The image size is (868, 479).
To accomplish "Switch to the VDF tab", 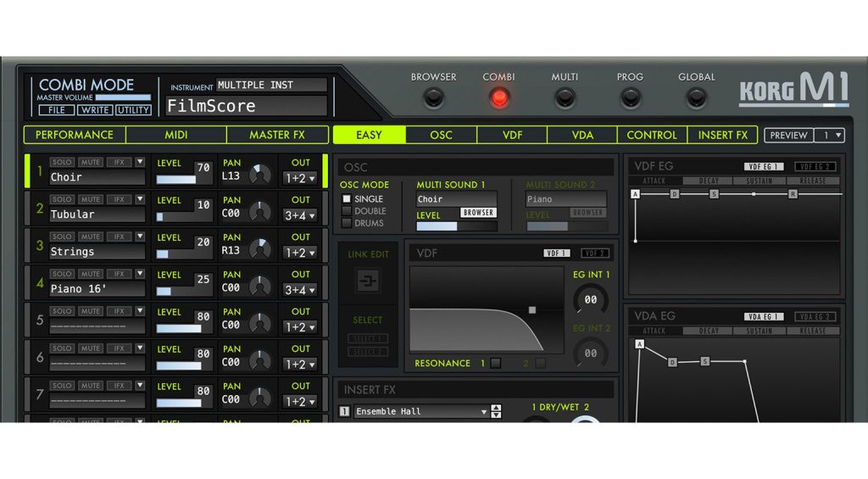I will (x=512, y=135).
